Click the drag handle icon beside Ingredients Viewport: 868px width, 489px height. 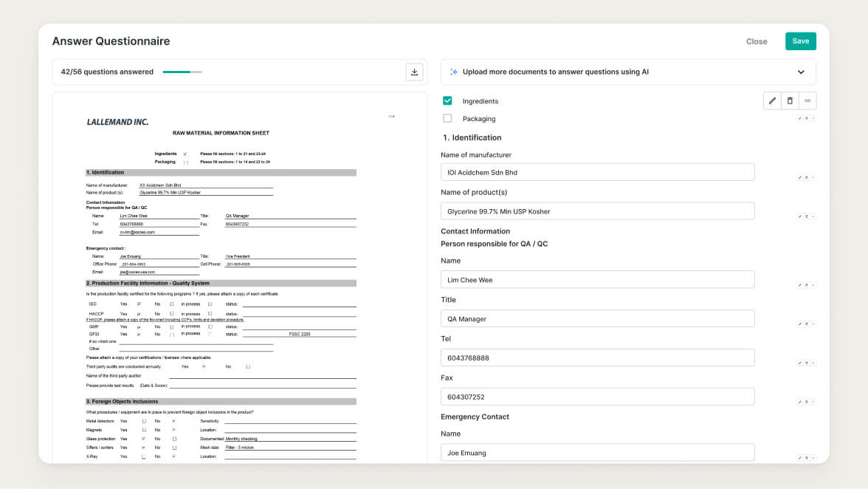pos(807,100)
